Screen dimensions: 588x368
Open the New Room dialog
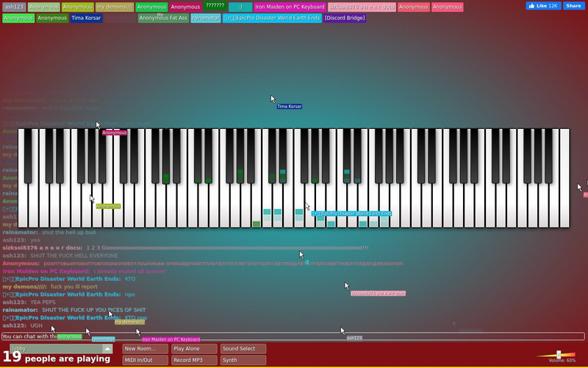145,349
